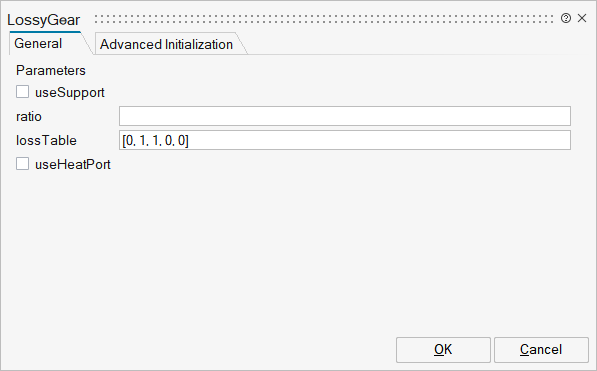The image size is (597, 371).
Task: Click the LossyGear dialog title
Action: coord(43,20)
